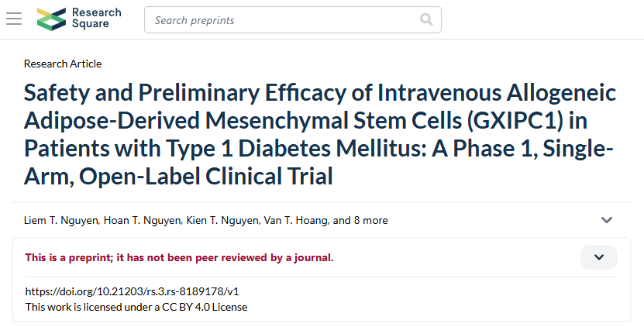Click the red preprint warning text

(x=180, y=257)
